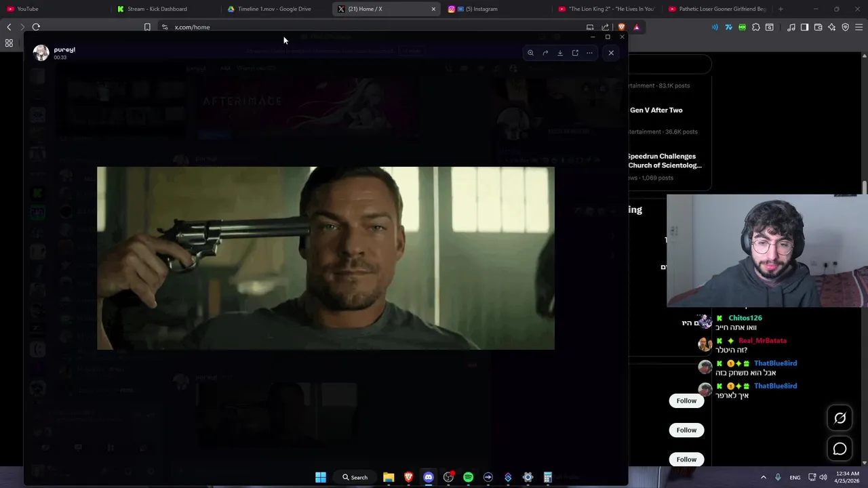The height and width of the screenshot is (488, 868).
Task: Open the three-dot more options menu
Action: click(x=590, y=53)
